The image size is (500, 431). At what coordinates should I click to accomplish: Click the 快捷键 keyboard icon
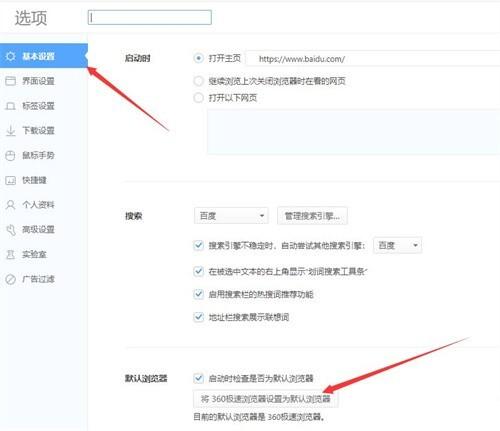(x=10, y=180)
